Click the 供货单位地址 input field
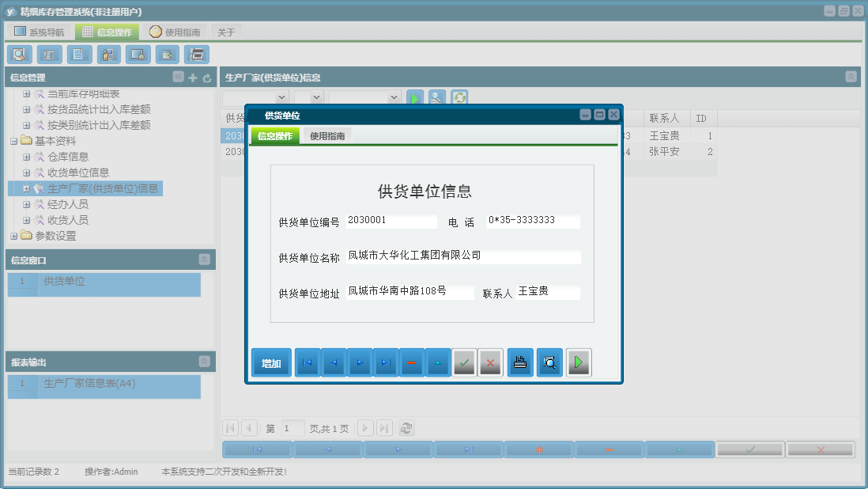 pyautogui.click(x=409, y=291)
